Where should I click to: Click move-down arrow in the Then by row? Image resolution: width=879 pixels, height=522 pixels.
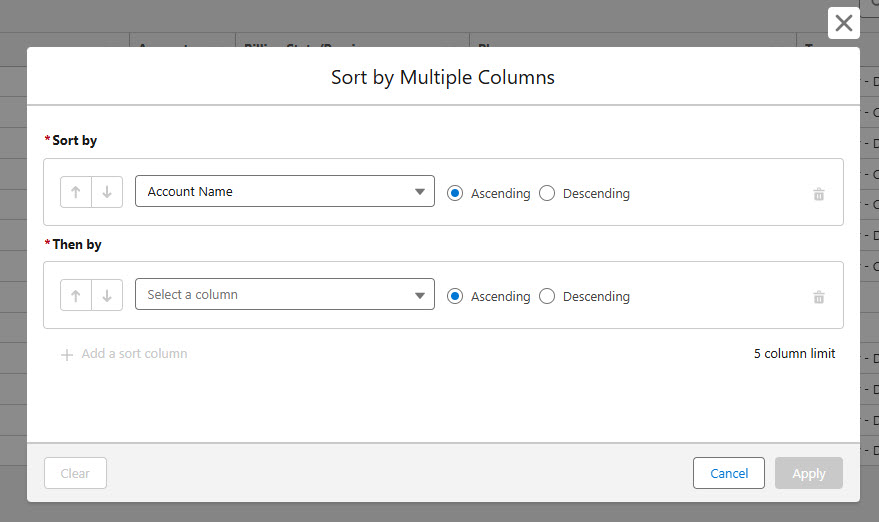[107, 295]
